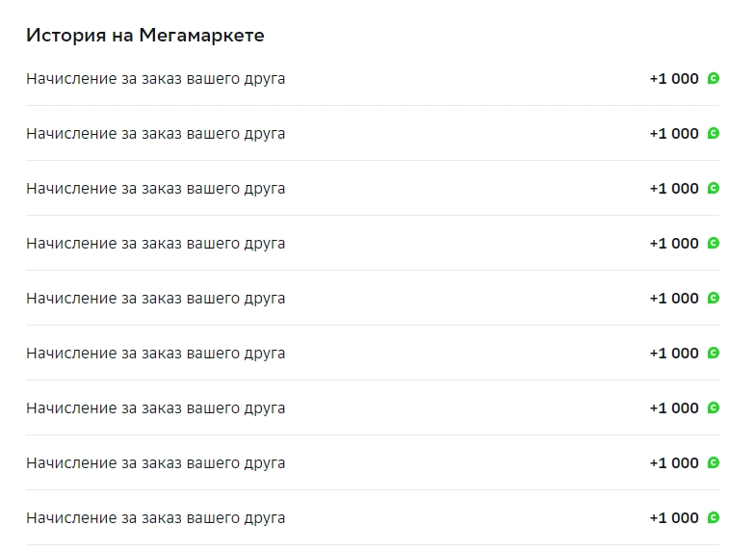Open first 'Начисление за заказ вашего друга' entry

(x=373, y=78)
